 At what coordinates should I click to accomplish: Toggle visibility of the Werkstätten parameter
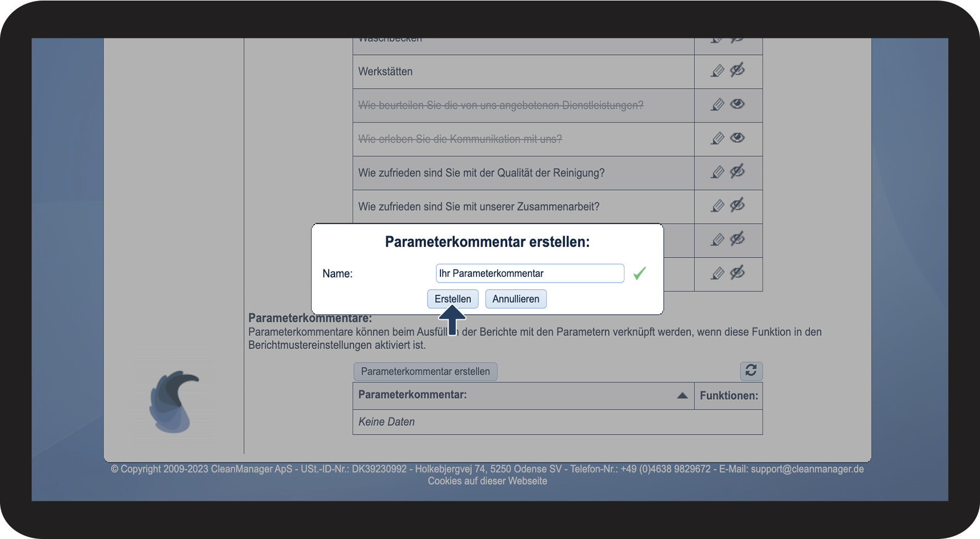[737, 70]
